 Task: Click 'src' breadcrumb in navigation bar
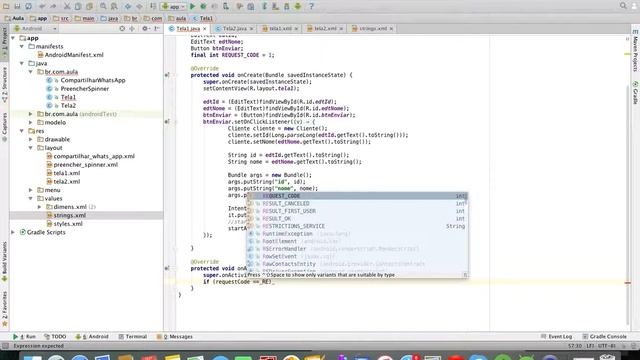61,18
